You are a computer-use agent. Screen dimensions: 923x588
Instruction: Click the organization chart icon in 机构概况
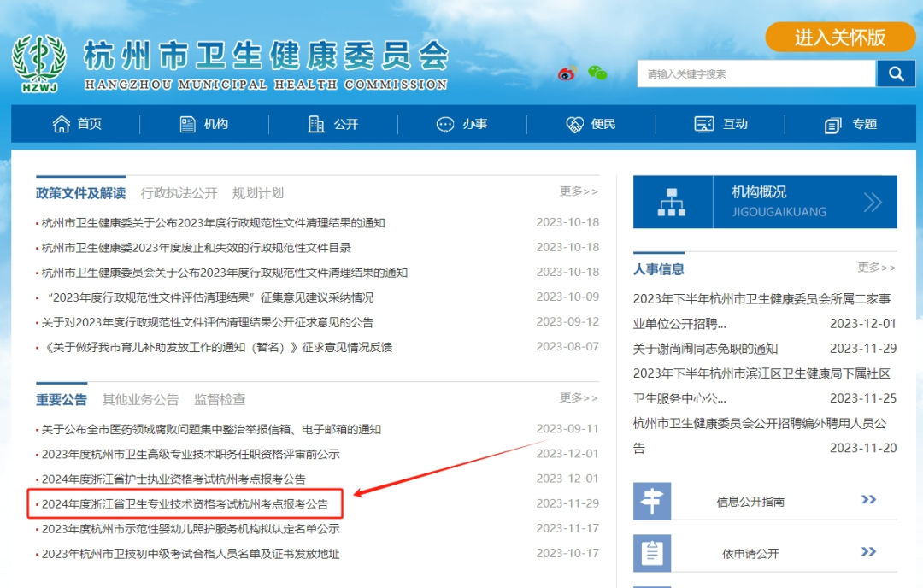click(672, 202)
